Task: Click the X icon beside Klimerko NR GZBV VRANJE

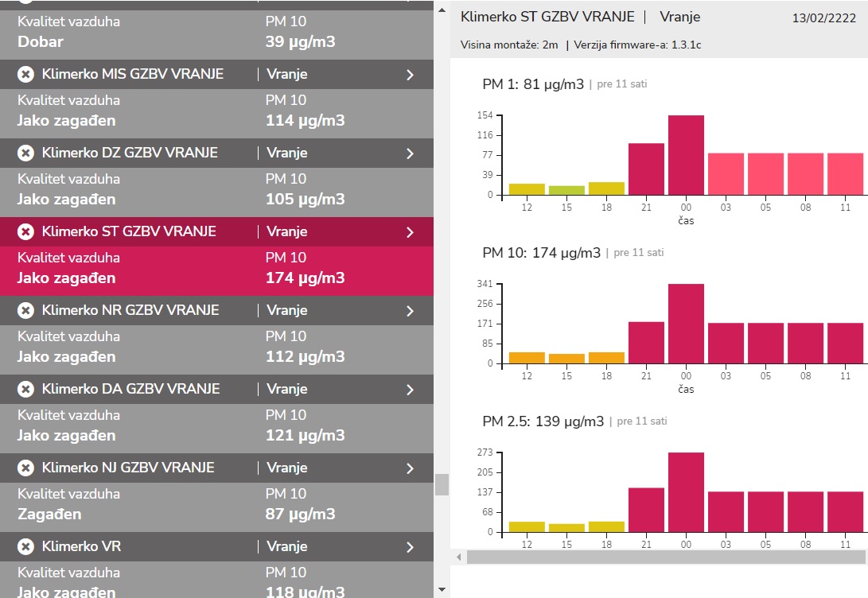Action: 25,310
